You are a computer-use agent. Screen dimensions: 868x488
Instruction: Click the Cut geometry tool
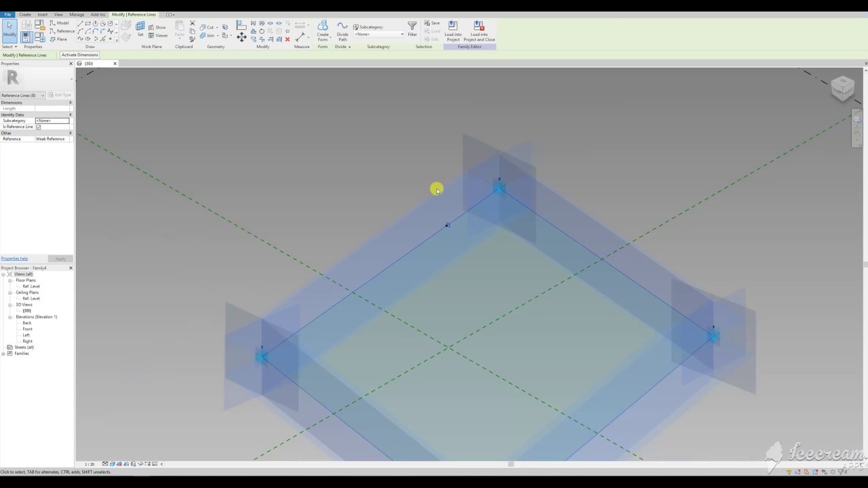coord(207,27)
